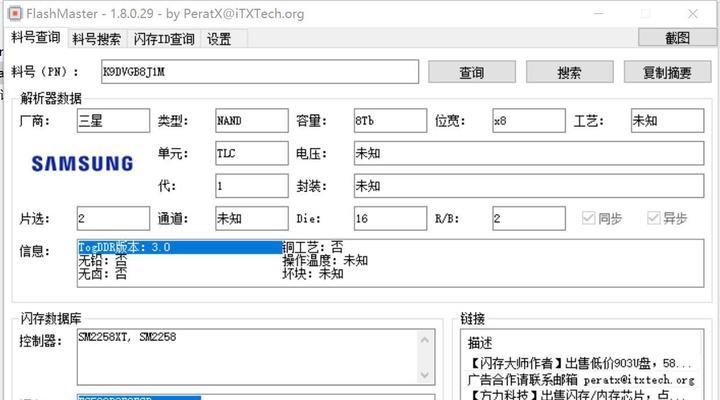The height and width of the screenshot is (400, 720).
Task: Minimize the FlashMaster window
Action: 599,14
